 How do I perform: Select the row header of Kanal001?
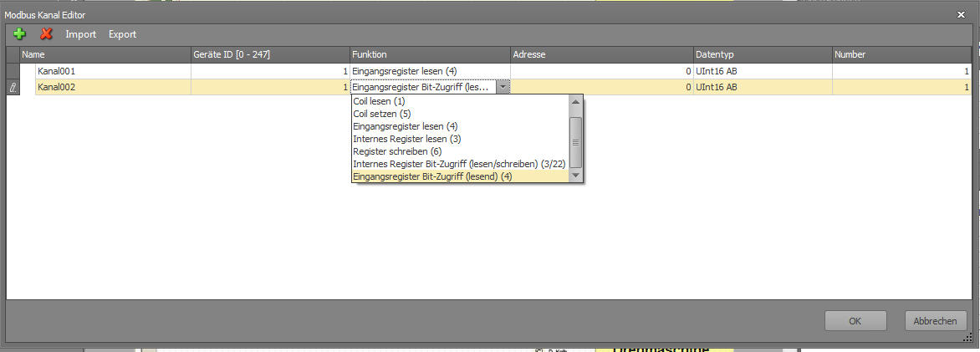(x=13, y=71)
